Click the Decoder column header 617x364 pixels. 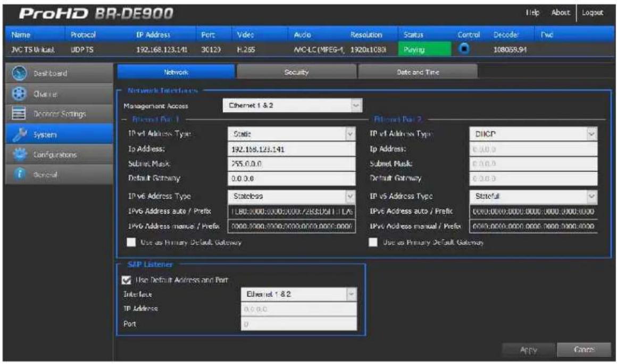click(506, 35)
